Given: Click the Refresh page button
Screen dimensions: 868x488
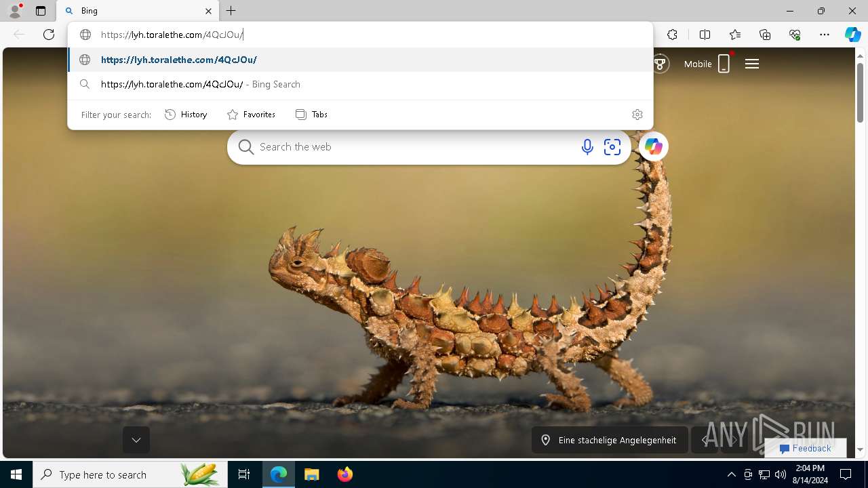Looking at the screenshot, I should tap(49, 35).
